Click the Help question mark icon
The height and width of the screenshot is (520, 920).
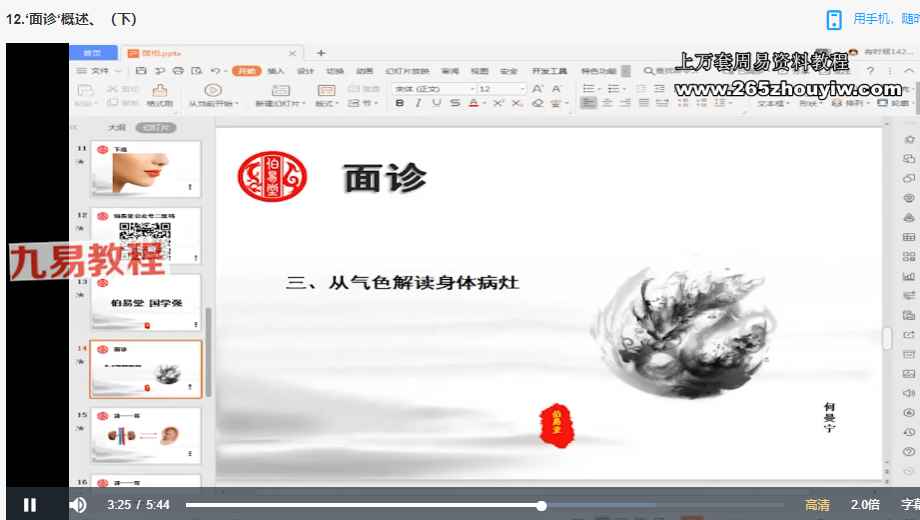click(870, 70)
